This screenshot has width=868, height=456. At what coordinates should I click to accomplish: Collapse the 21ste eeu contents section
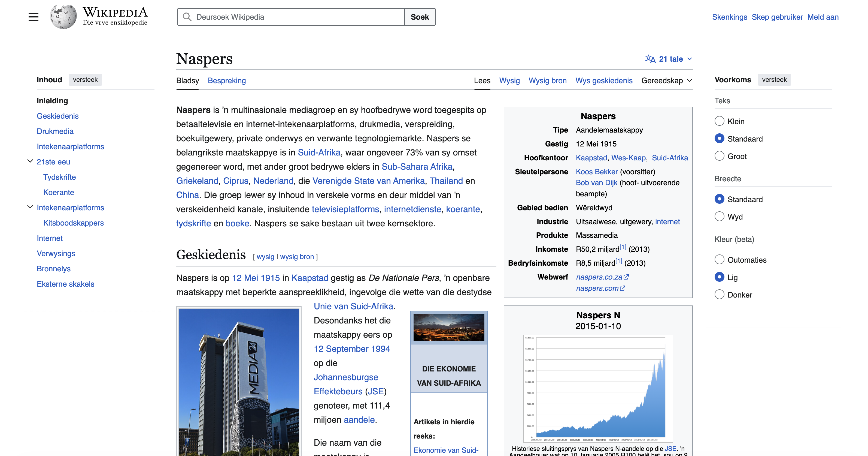(30, 161)
